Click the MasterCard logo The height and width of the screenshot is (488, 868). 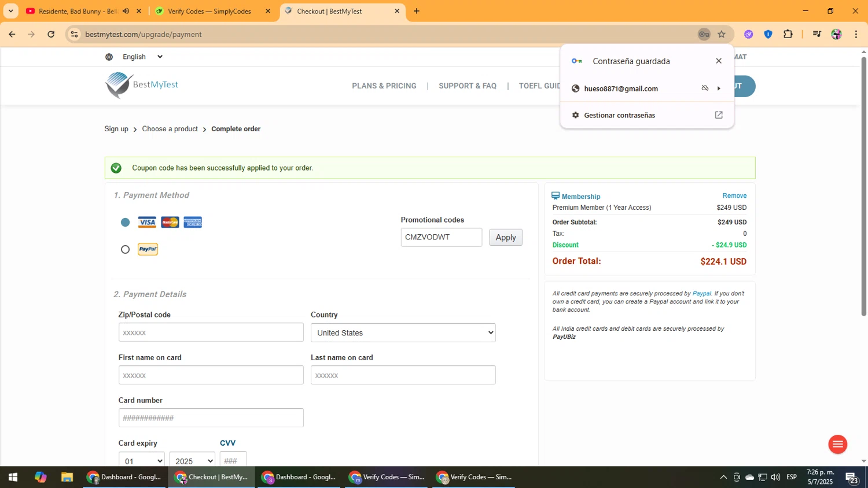170,222
